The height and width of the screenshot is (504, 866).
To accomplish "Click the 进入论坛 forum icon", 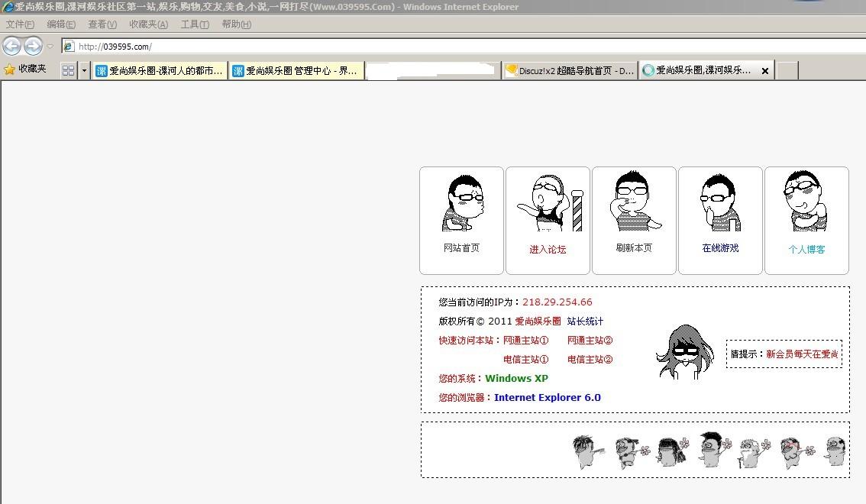I will point(548,201).
